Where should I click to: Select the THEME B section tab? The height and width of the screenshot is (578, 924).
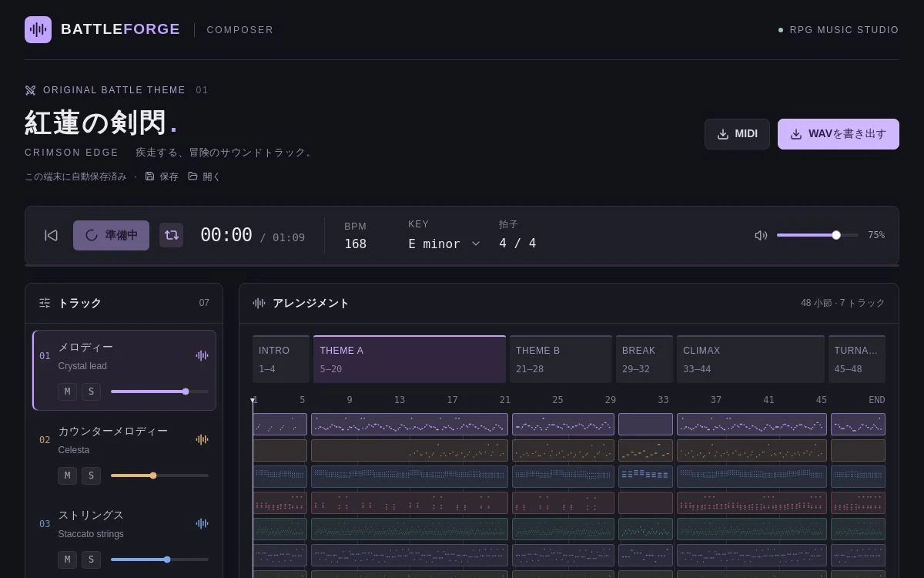561,359
